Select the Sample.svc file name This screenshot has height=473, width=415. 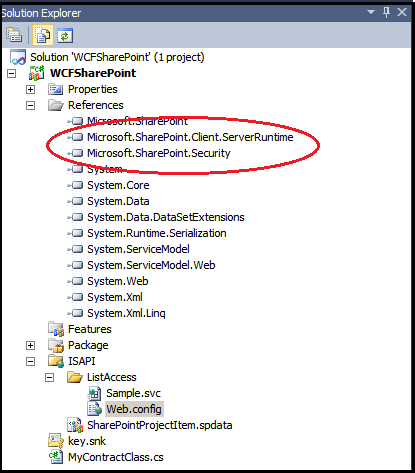click(133, 393)
